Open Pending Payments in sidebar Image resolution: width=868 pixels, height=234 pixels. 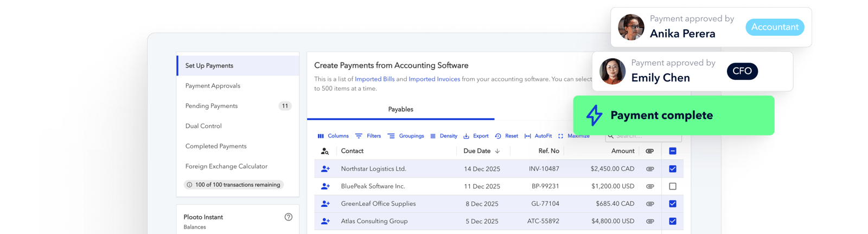pos(238,106)
